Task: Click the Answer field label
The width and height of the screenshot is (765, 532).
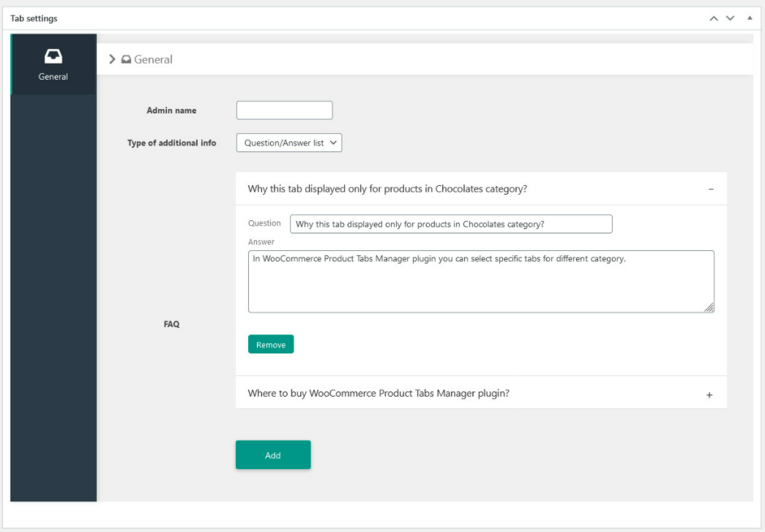Action: pyautogui.click(x=261, y=242)
